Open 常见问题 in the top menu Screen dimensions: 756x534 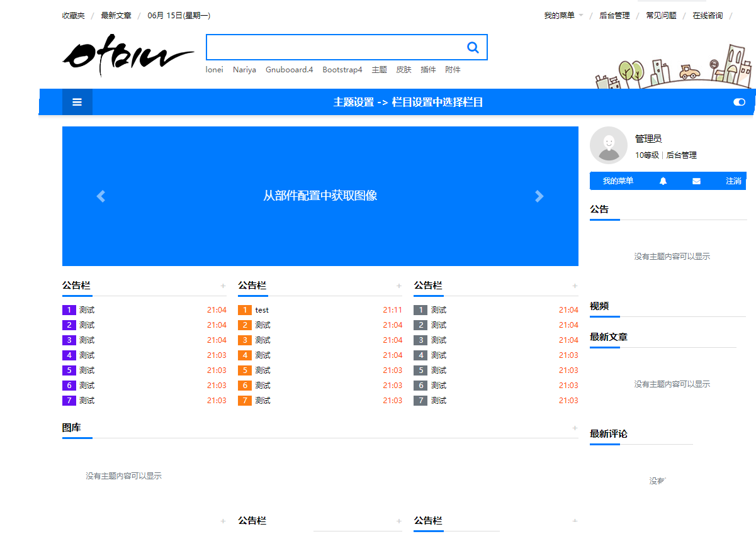661,16
